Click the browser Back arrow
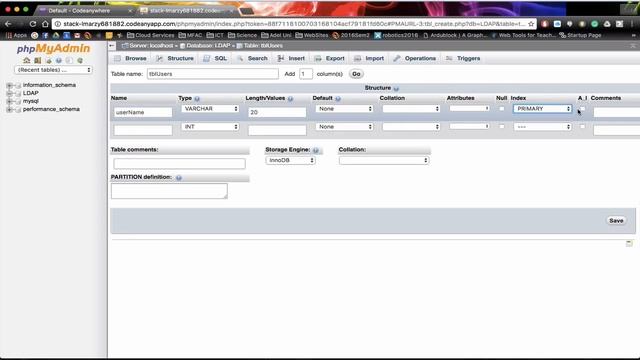The image size is (640, 360). click(8, 24)
